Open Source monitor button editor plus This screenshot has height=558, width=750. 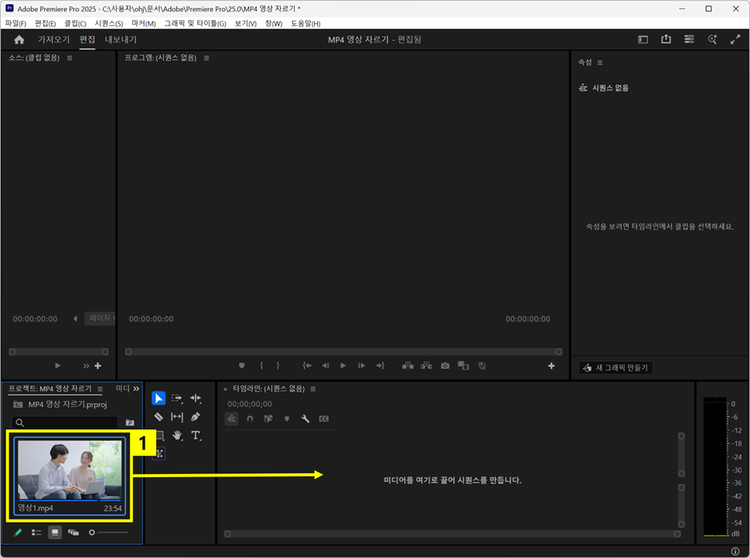click(x=98, y=366)
